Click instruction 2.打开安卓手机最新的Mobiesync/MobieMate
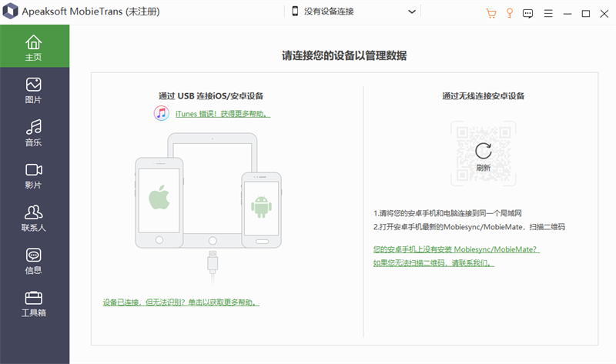 coord(469,227)
